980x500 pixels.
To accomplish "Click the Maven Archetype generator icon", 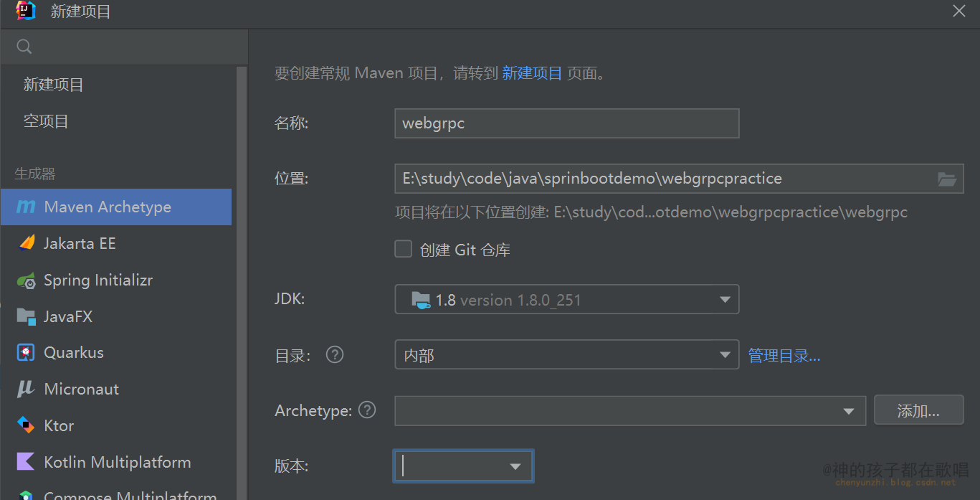I will [x=26, y=207].
